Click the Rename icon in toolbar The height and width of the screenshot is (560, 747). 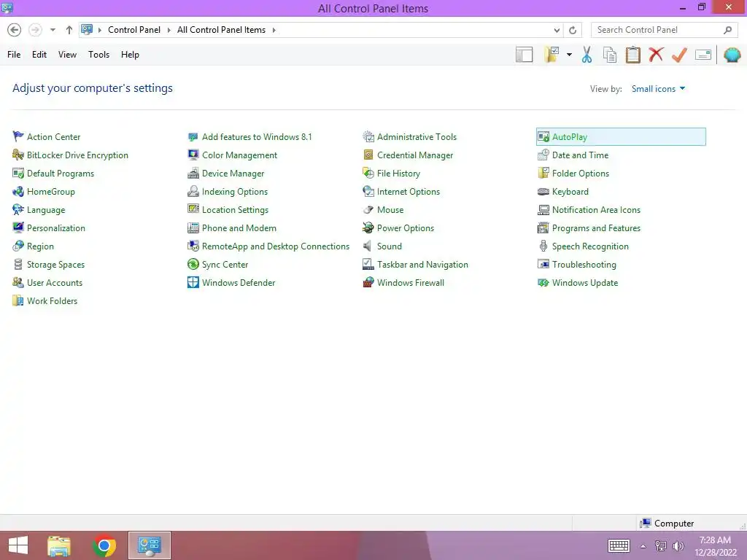pos(703,55)
